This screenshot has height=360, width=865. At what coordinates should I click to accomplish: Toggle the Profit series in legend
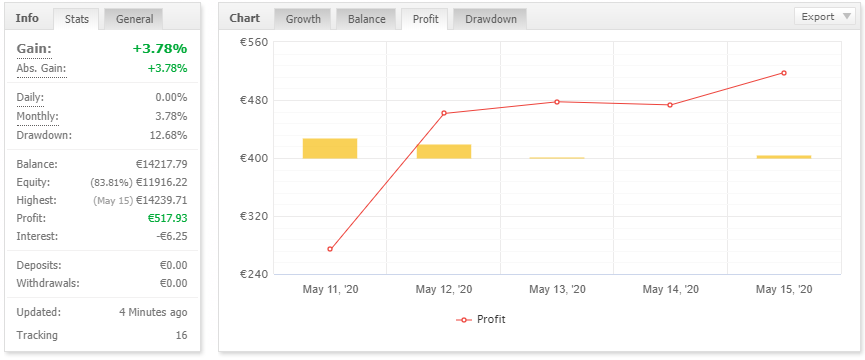[x=480, y=319]
